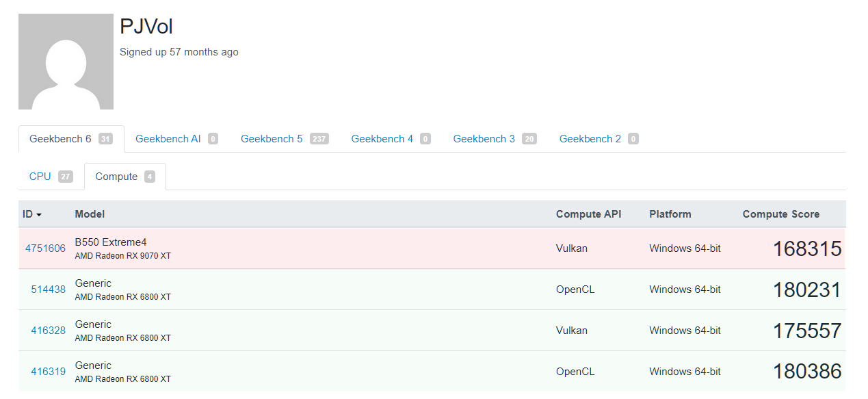Click the Geekbench 5 count badge 237
Image resolution: width=868 pixels, height=399 pixels.
coord(319,139)
